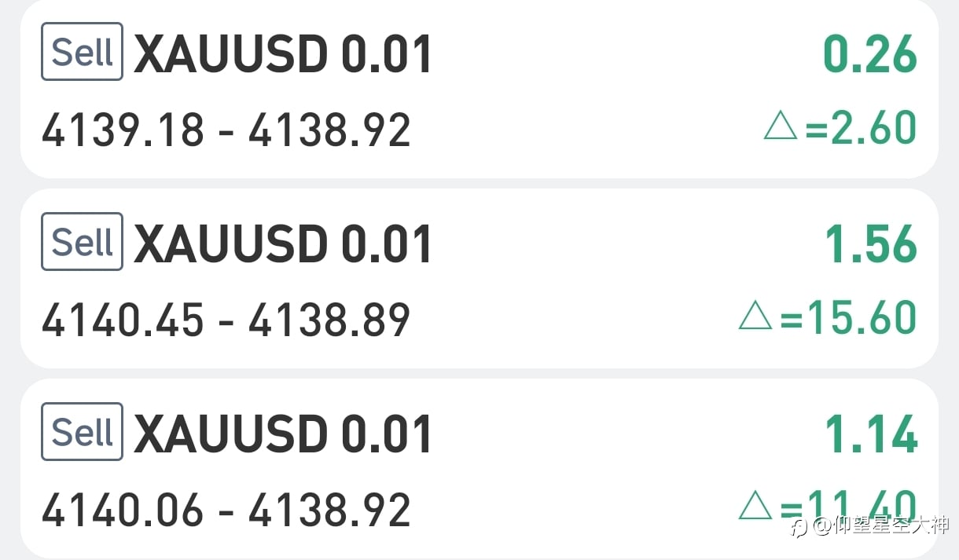Select the green 1.14 profit value
959x560 pixels.
click(x=871, y=434)
